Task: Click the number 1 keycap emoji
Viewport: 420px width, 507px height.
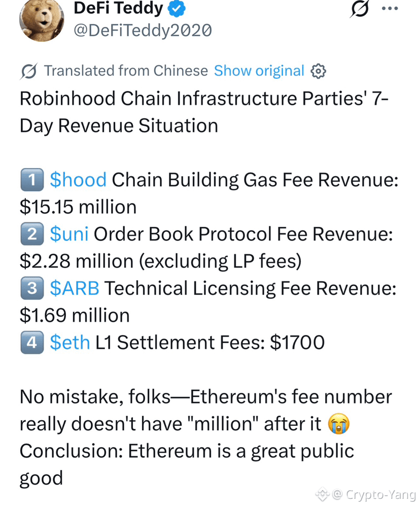Action: [x=32, y=180]
